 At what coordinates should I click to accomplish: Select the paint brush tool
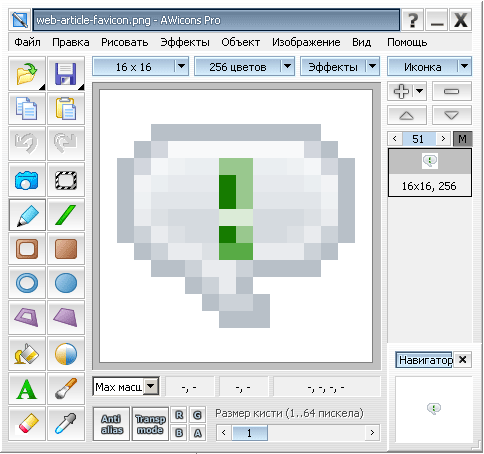click(66, 389)
